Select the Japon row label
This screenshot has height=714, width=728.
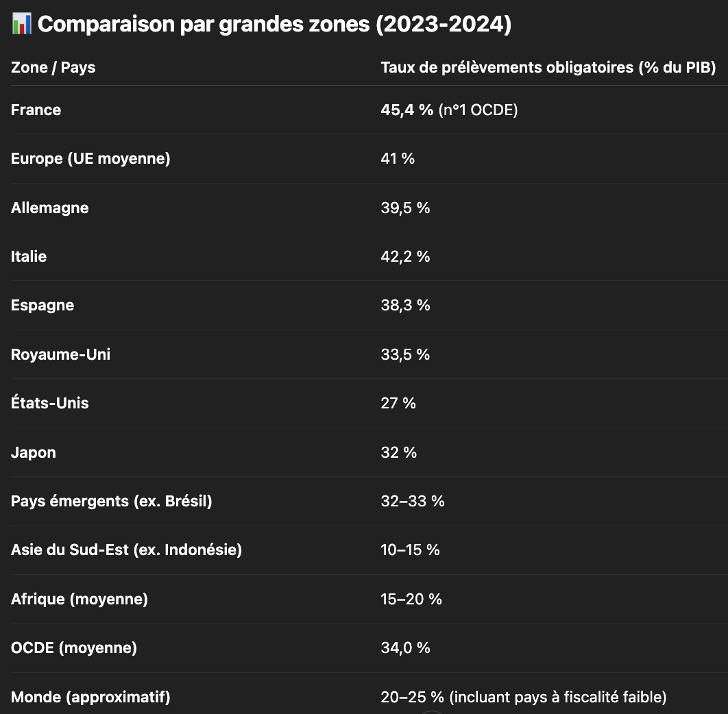(x=34, y=453)
